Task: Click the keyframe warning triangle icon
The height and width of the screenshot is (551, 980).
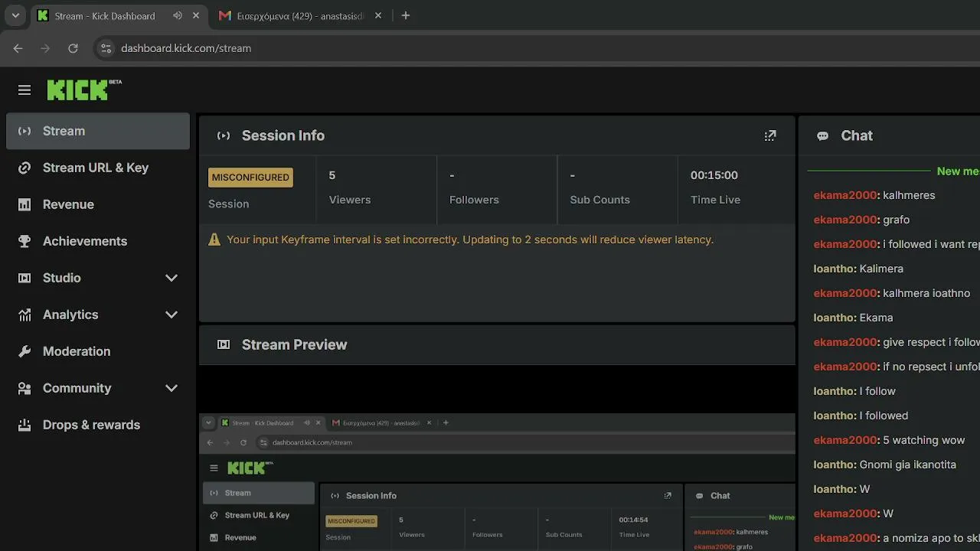Action: click(214, 240)
